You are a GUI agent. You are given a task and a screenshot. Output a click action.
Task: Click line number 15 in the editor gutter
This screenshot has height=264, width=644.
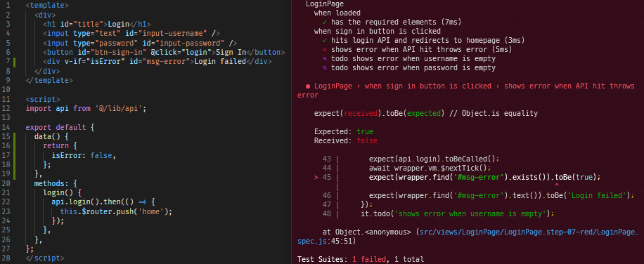point(6,136)
